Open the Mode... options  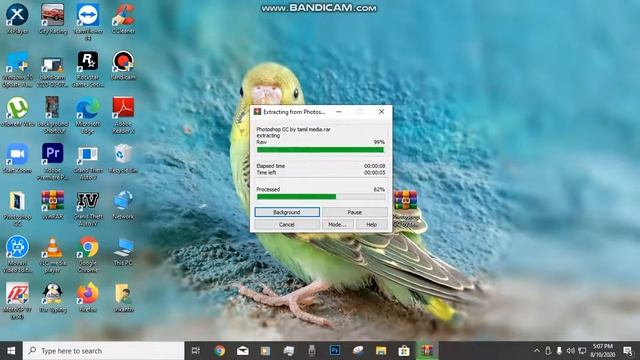338,224
